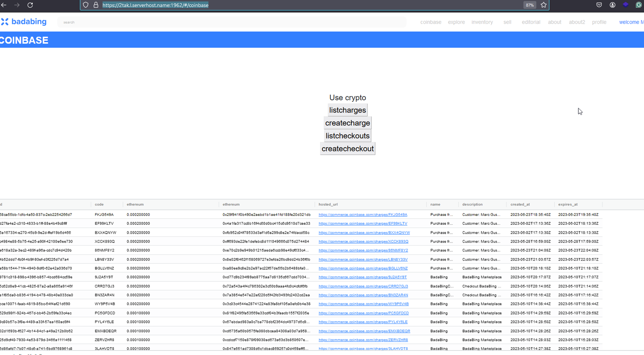The width and height of the screenshot is (644, 355).
Task: Reset the 87% zoom level indicator
Action: click(x=530, y=5)
